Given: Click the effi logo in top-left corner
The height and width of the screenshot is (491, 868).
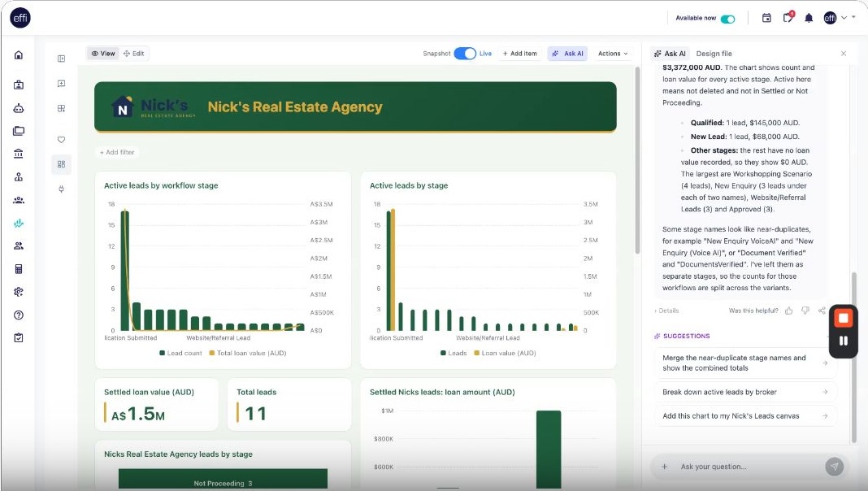Looking at the screenshot, I should pyautogui.click(x=20, y=18).
